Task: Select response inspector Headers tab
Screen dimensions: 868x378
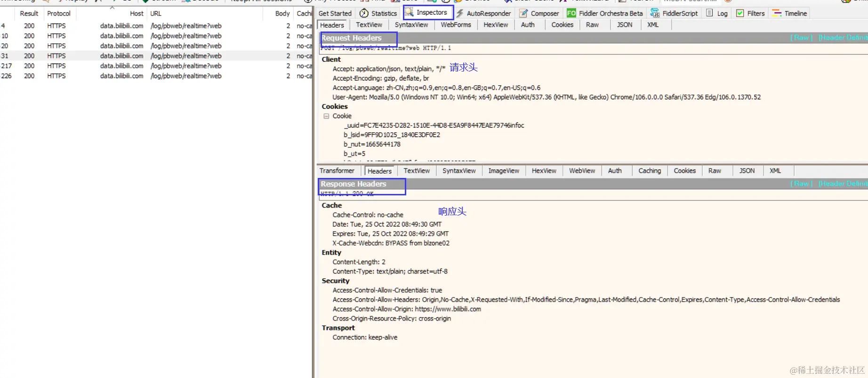Action: (379, 171)
